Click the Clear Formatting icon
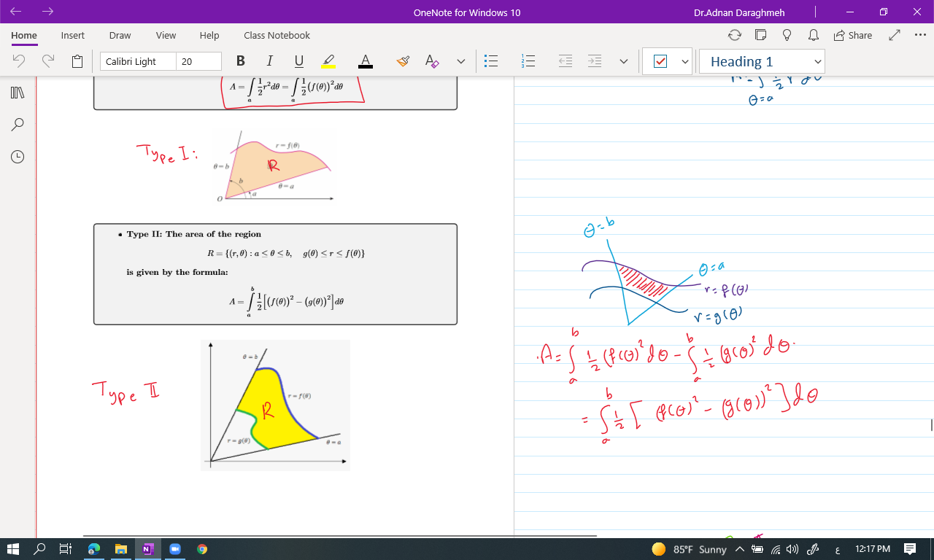Image resolution: width=934 pixels, height=560 pixels. pyautogui.click(x=432, y=61)
